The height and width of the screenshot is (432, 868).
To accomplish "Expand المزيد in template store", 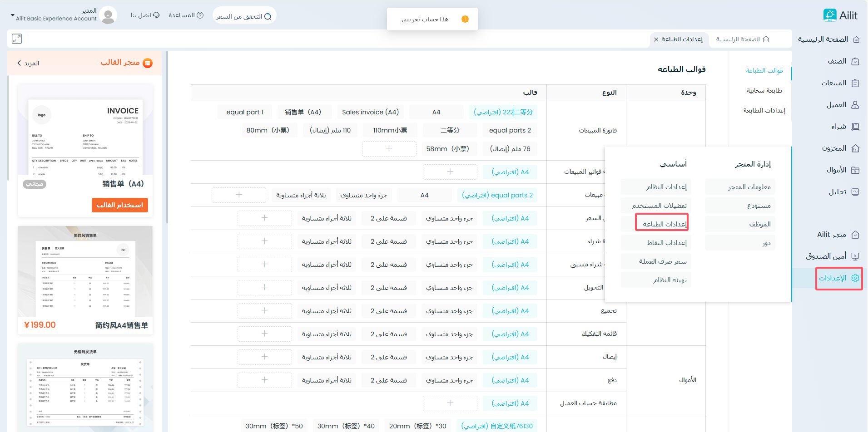I will (28, 63).
